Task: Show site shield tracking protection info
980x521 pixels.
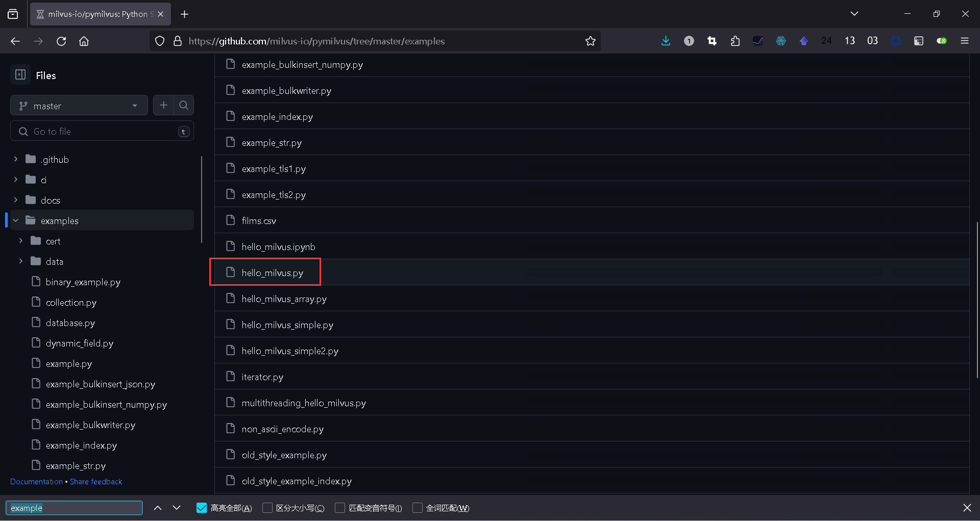Action: pos(160,41)
